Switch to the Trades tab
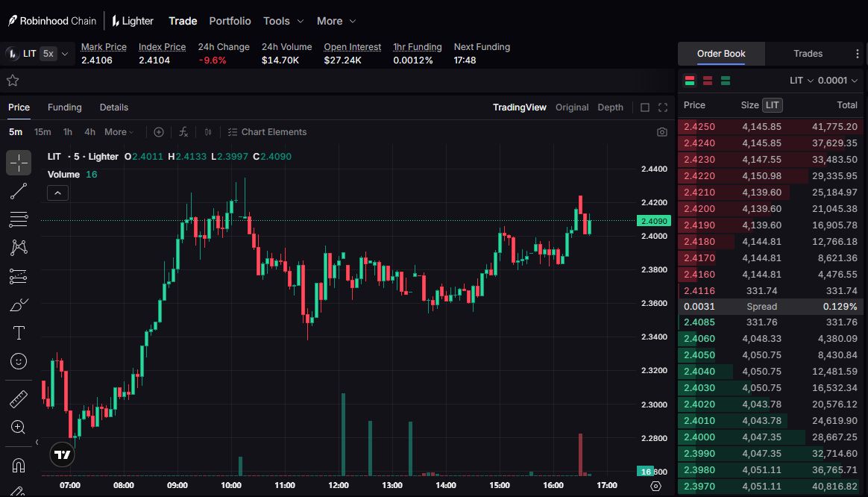Viewport: 868px width, 497px height. 808,54
